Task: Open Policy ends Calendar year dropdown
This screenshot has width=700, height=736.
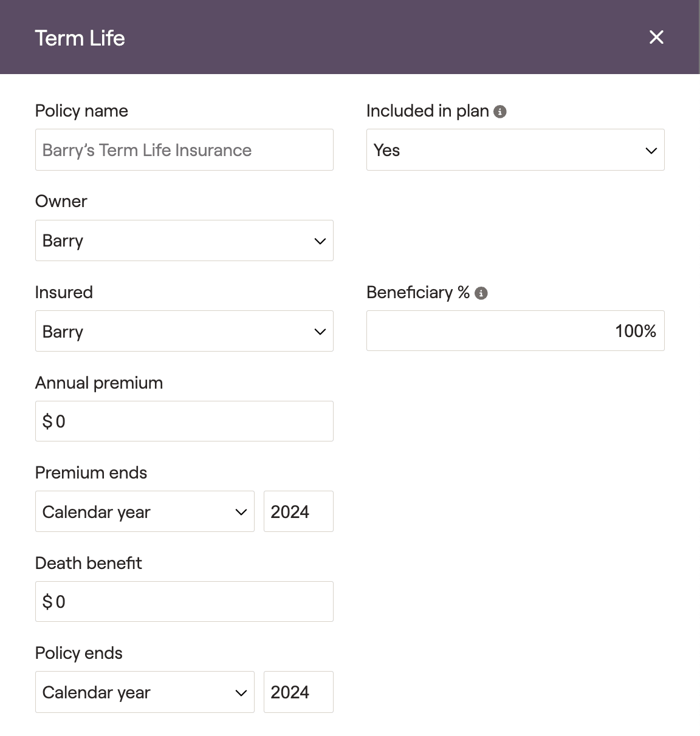Action: 145,692
